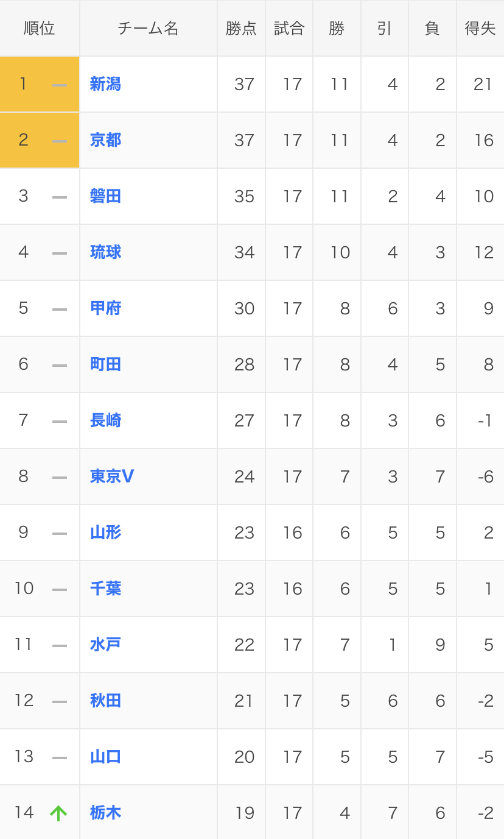
Task: Select the 水戸 team link
Action: (105, 645)
